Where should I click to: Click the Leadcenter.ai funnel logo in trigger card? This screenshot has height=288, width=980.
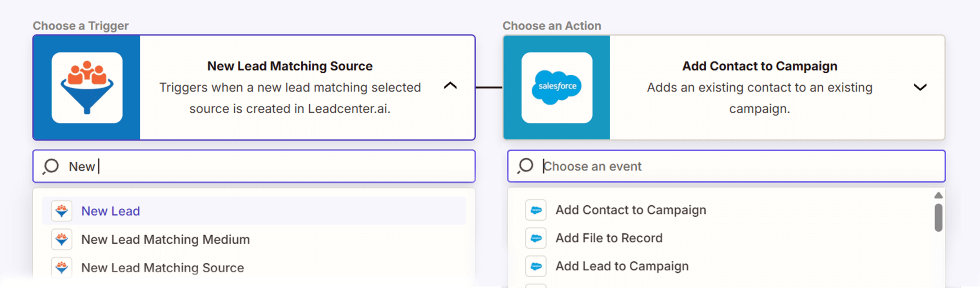87,88
